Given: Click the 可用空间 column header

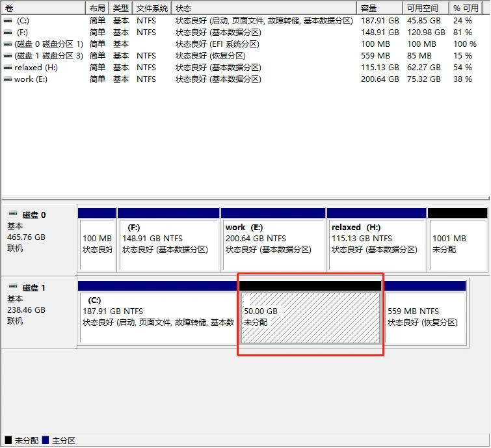Looking at the screenshot, I should coord(425,8).
